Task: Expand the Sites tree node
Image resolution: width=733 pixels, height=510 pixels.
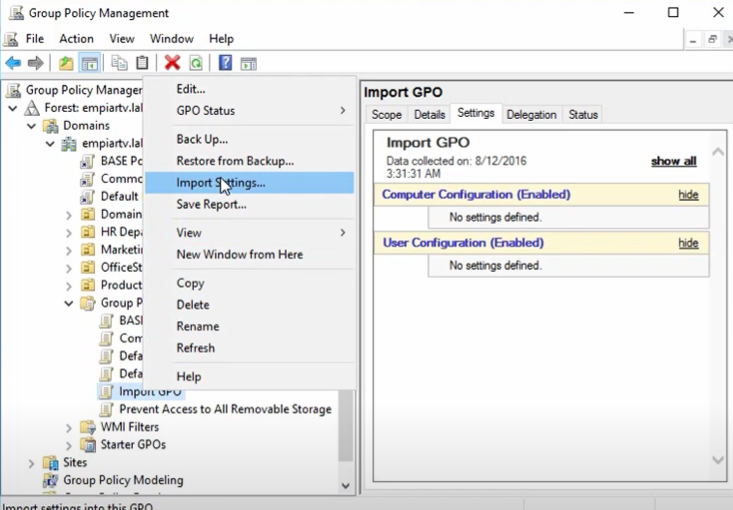Action: pos(33,463)
